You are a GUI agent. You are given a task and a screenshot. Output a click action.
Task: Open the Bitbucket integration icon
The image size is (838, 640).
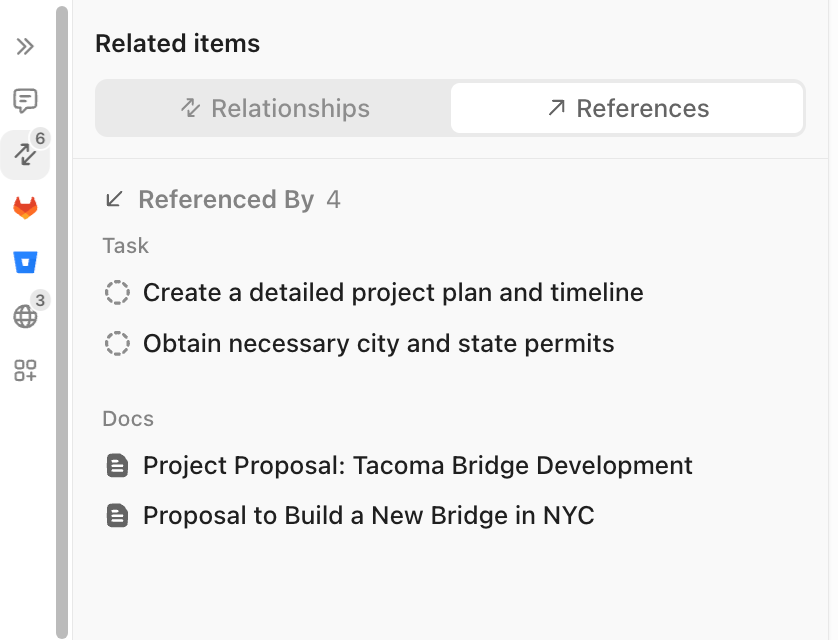point(25,262)
